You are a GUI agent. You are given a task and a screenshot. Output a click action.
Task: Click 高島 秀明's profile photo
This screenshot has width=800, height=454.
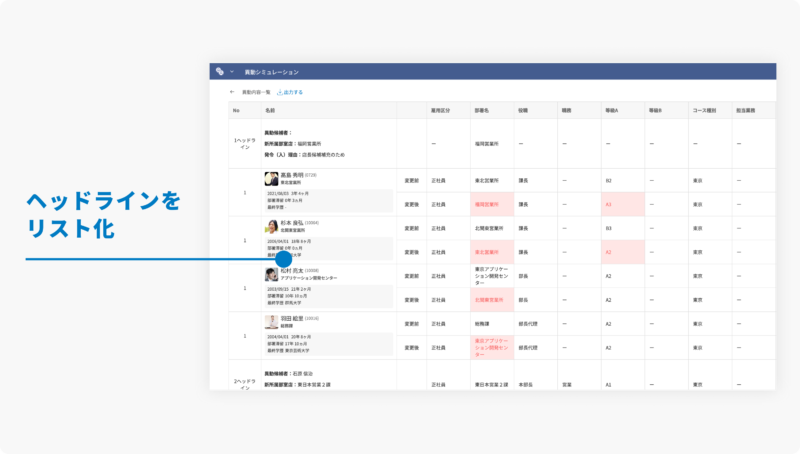pyautogui.click(x=271, y=179)
